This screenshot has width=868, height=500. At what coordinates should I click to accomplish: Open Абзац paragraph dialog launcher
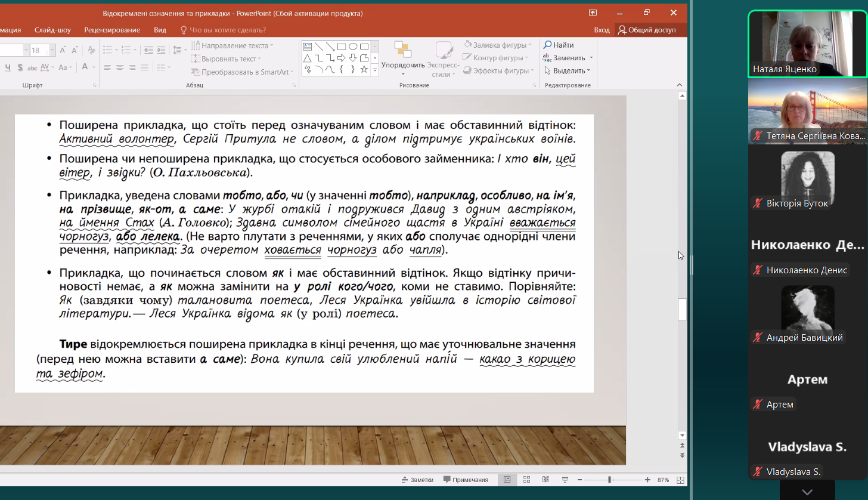[294, 86]
